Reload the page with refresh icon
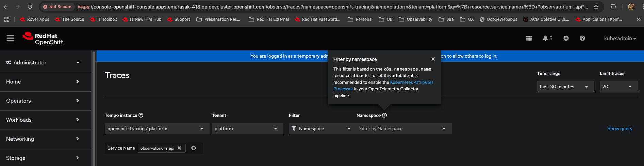 pos(30,6)
